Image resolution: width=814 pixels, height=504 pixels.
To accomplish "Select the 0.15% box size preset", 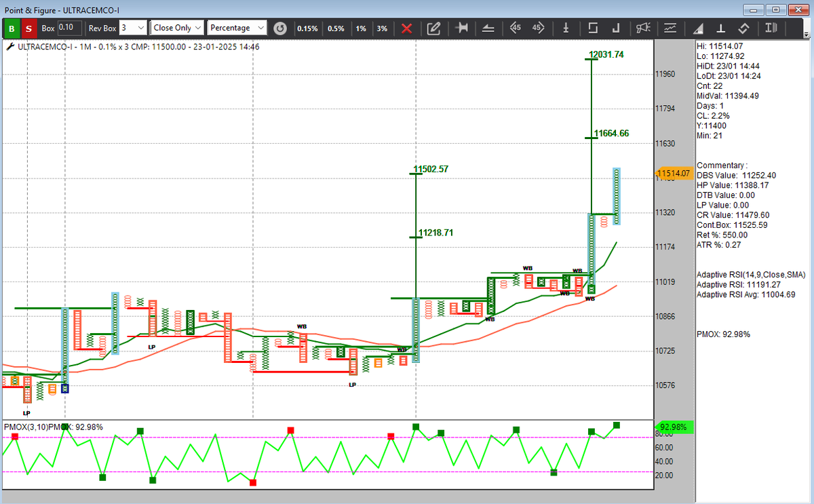I will coord(307,28).
